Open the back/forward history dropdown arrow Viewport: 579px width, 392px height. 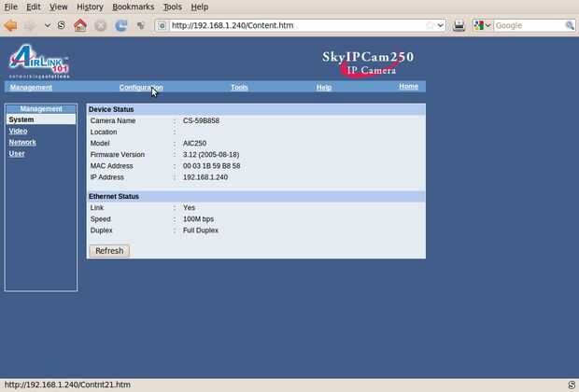point(48,25)
